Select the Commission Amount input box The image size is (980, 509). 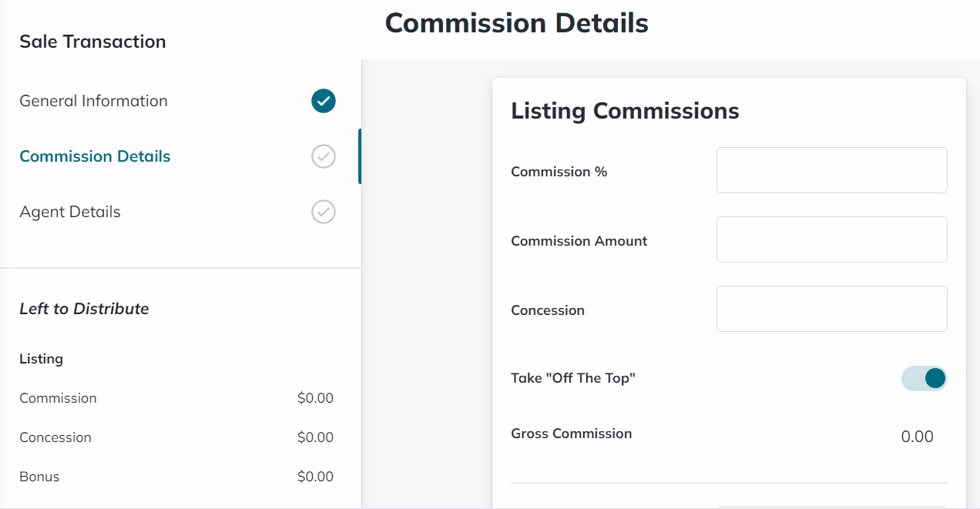click(831, 239)
